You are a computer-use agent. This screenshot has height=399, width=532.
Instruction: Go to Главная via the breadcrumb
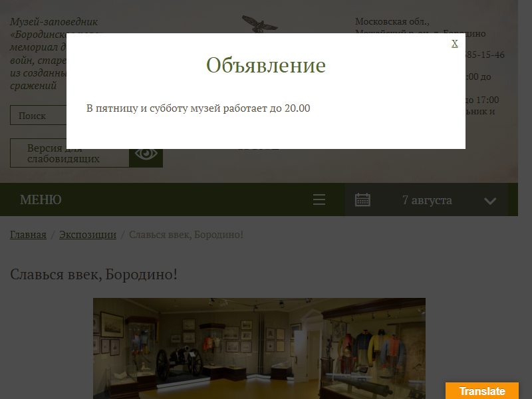28,235
